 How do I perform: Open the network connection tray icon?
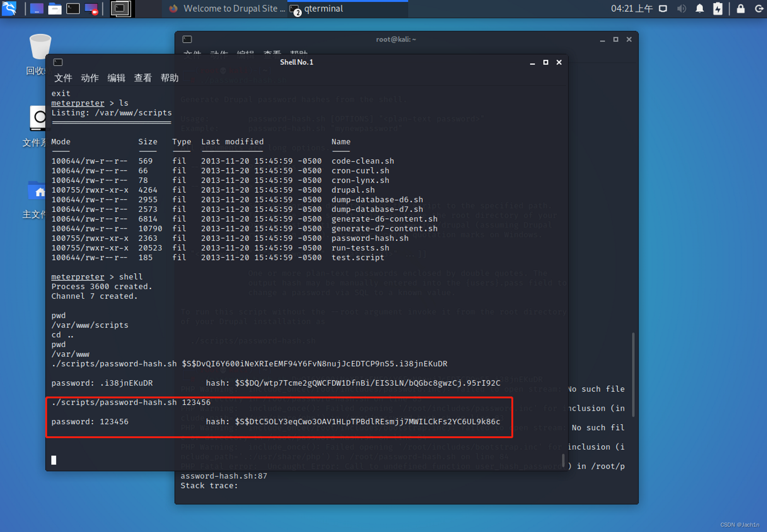point(663,9)
